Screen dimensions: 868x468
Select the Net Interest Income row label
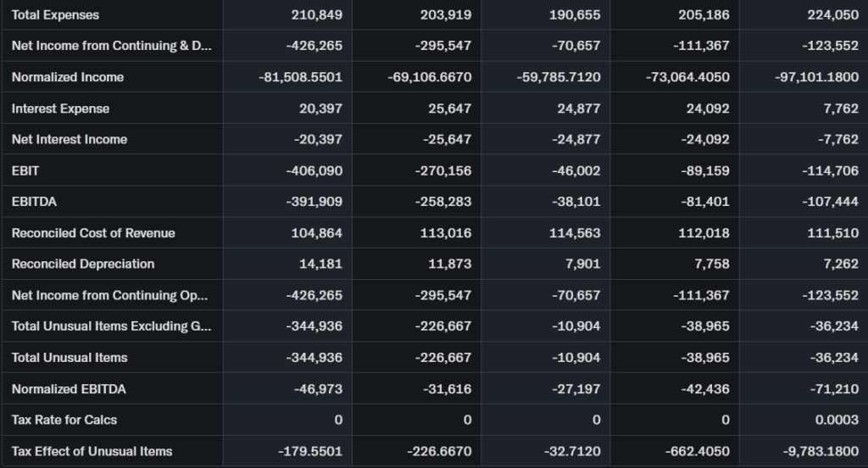tap(70, 140)
